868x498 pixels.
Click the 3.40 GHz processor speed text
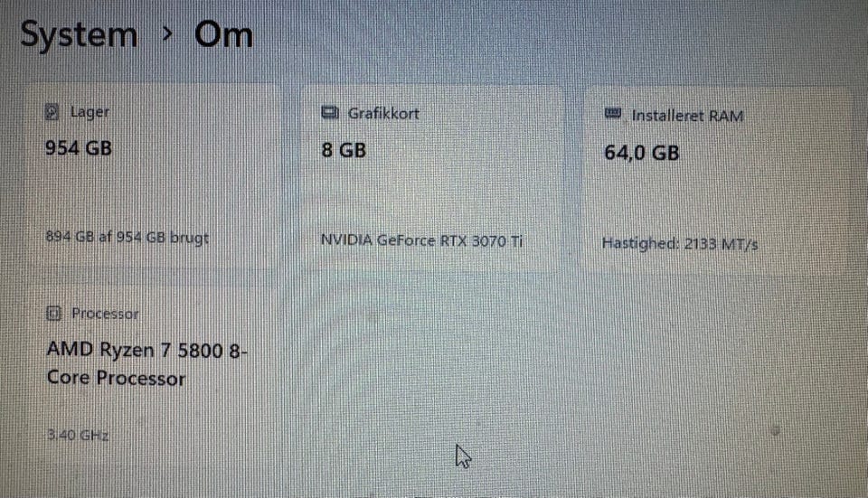pyautogui.click(x=78, y=435)
